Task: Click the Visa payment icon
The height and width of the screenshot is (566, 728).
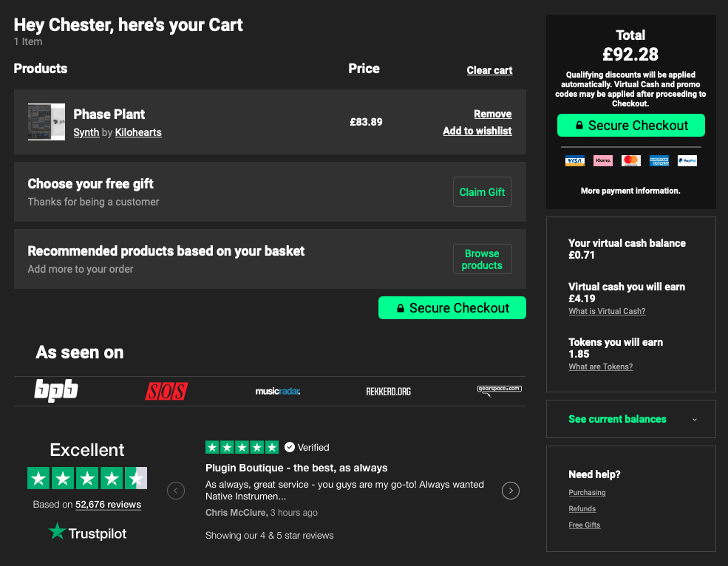Action: [575, 161]
